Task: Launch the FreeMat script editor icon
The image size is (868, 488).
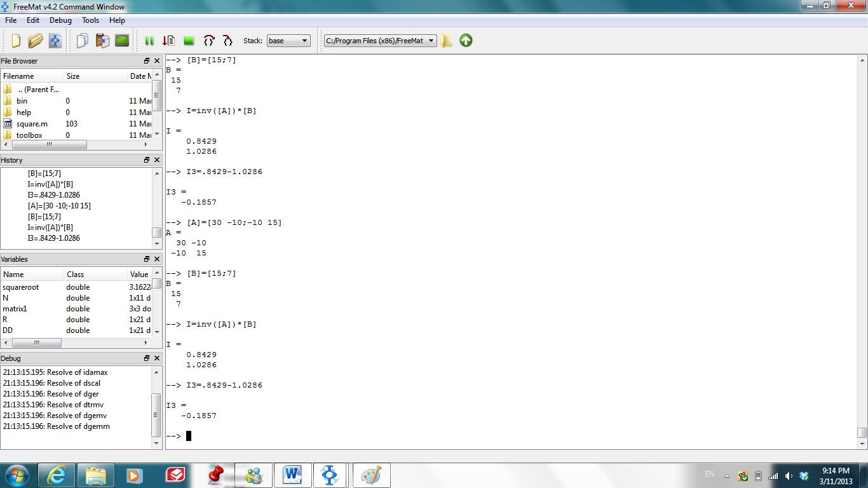Action: [55, 41]
